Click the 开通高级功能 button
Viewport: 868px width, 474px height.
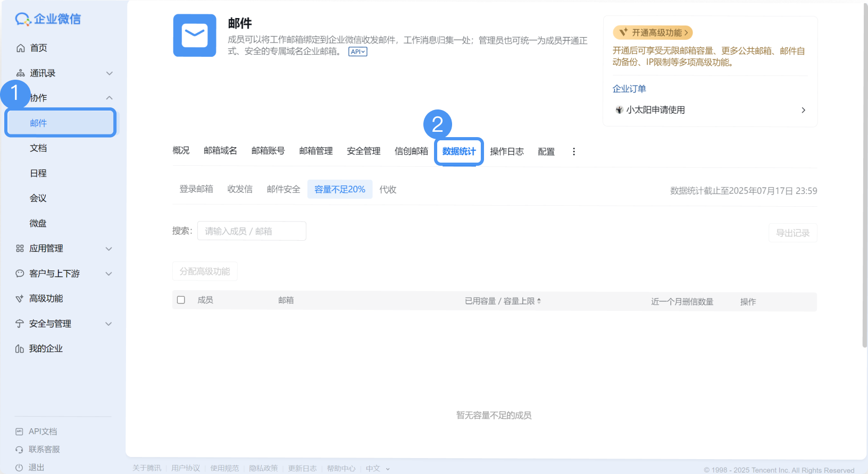(x=653, y=32)
